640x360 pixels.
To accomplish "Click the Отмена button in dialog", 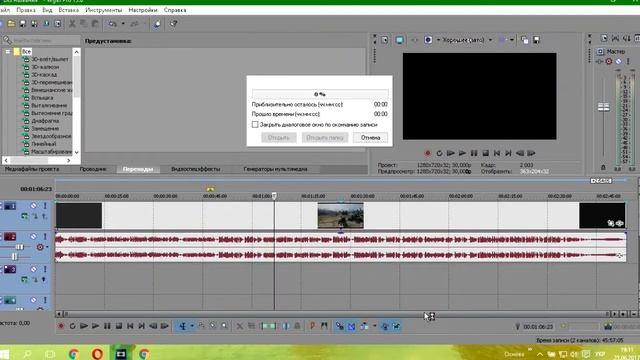I will pos(370,138).
